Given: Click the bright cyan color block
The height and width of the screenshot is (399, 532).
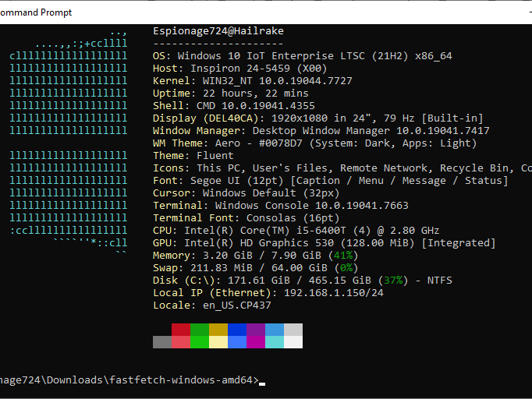Looking at the screenshot, I should coord(275,342).
